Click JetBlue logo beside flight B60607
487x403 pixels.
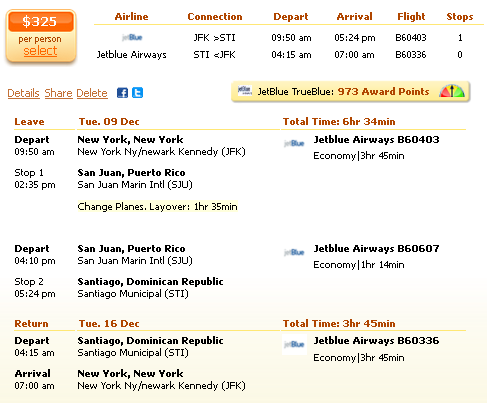[294, 252]
